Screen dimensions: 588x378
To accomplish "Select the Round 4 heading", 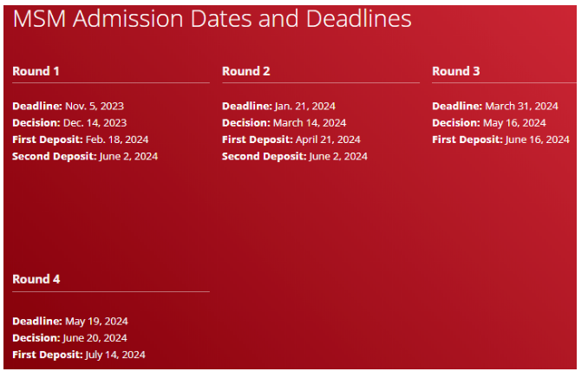I will pos(36,279).
